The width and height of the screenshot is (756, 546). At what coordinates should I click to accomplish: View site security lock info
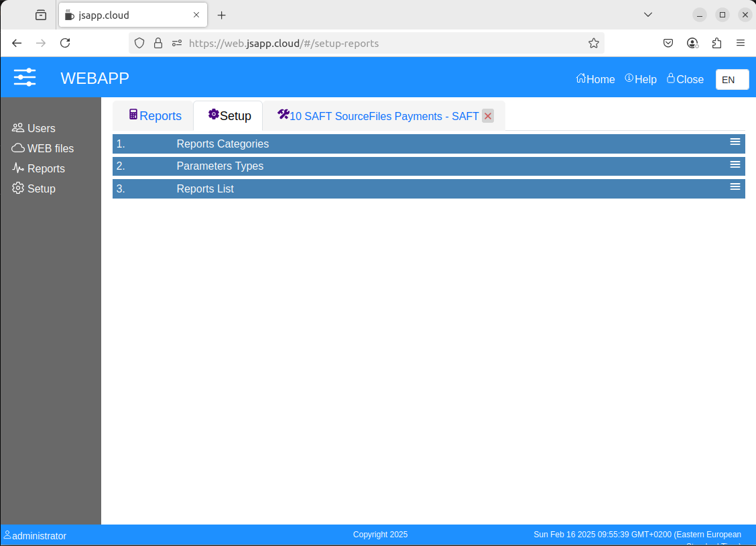coord(158,44)
